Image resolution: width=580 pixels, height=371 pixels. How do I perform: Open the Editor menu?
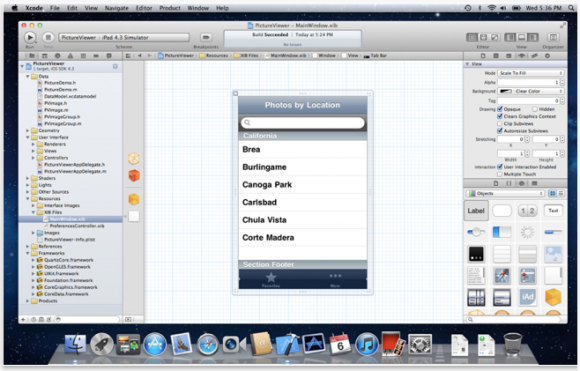point(144,8)
